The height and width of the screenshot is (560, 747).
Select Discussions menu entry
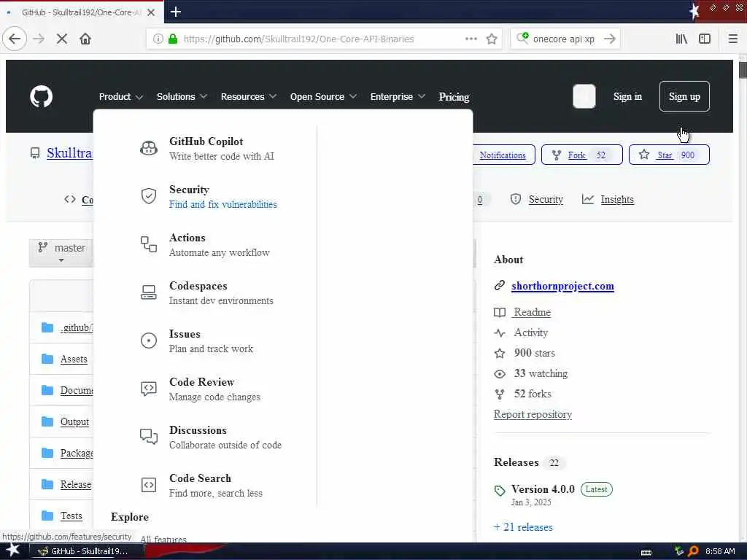coord(225,437)
